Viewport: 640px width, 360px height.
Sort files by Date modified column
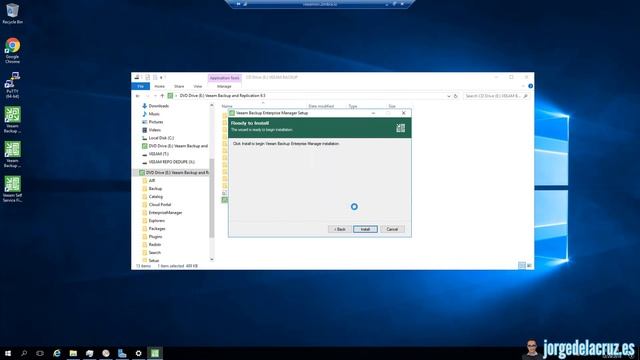tap(321, 106)
